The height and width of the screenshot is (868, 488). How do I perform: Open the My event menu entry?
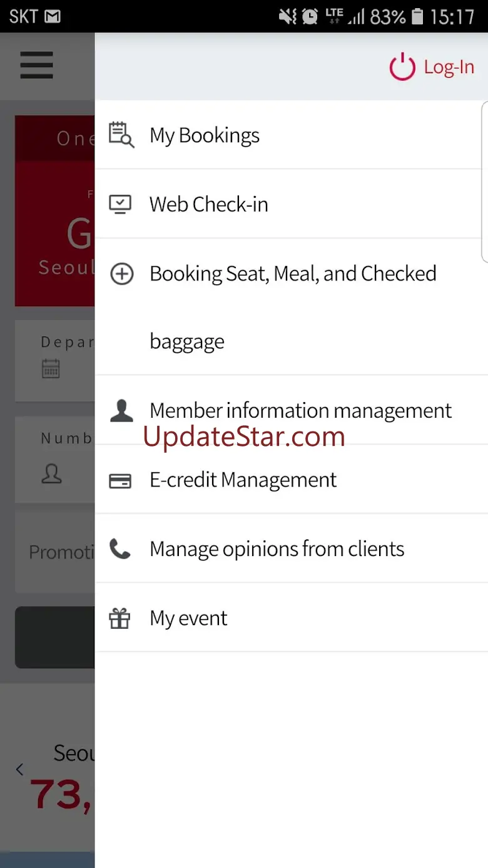click(188, 619)
